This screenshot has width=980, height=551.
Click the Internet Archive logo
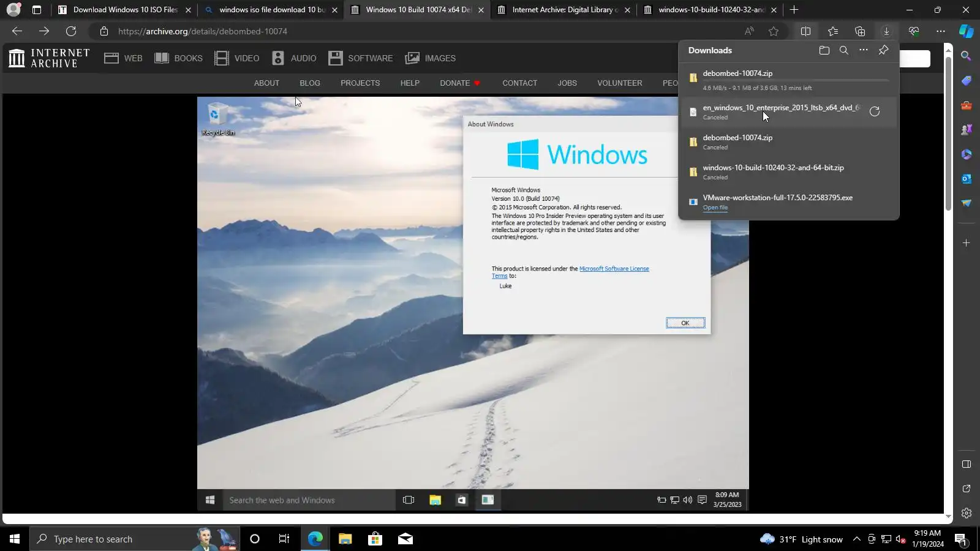[x=49, y=58]
